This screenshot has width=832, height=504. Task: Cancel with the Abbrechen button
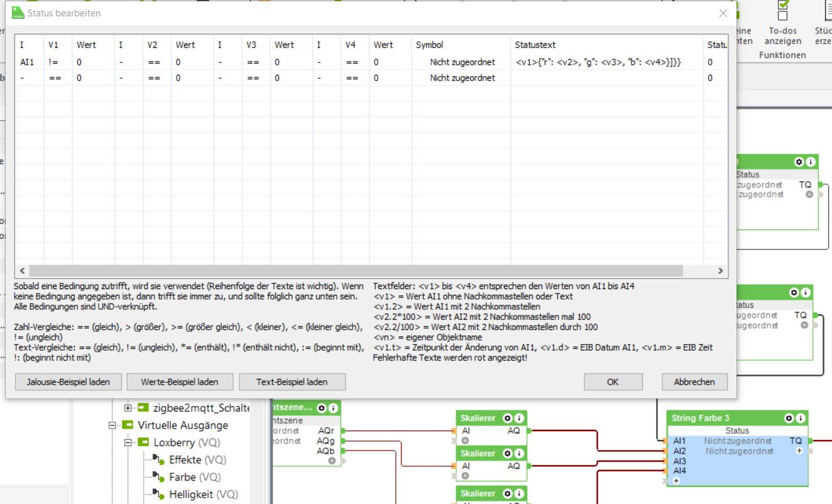pos(694,381)
